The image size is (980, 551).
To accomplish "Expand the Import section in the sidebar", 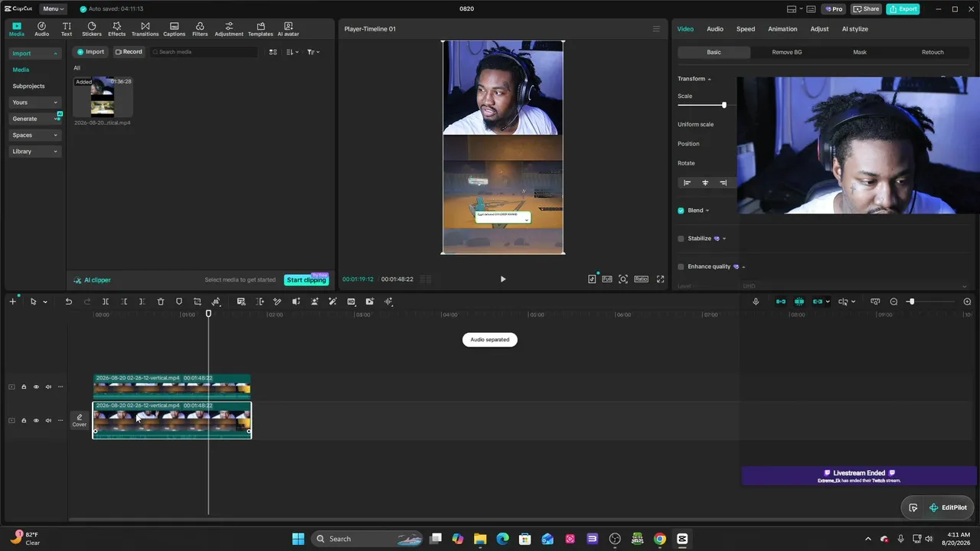I will pos(35,54).
